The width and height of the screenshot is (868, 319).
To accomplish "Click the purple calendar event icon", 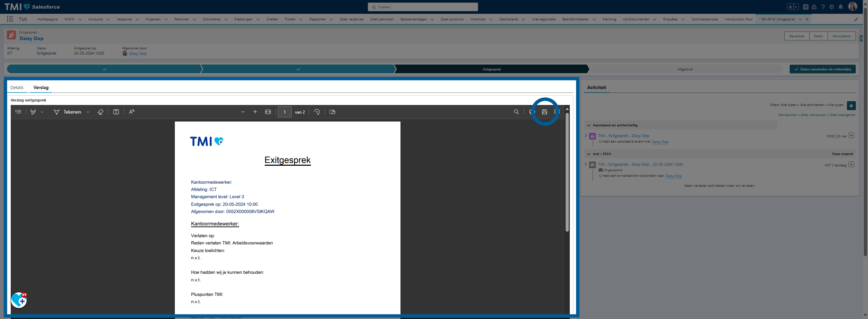I will (x=592, y=136).
